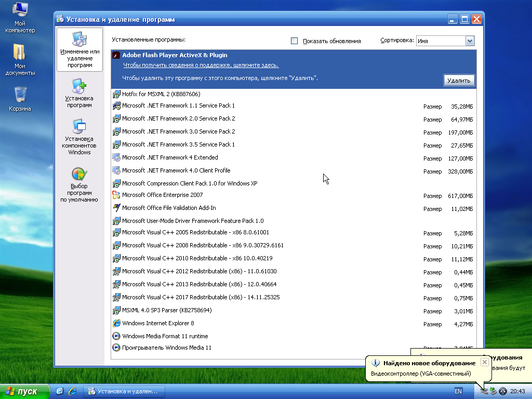Click the 20:43 taskbar clock
The height and width of the screenshot is (399, 532).
[517, 391]
